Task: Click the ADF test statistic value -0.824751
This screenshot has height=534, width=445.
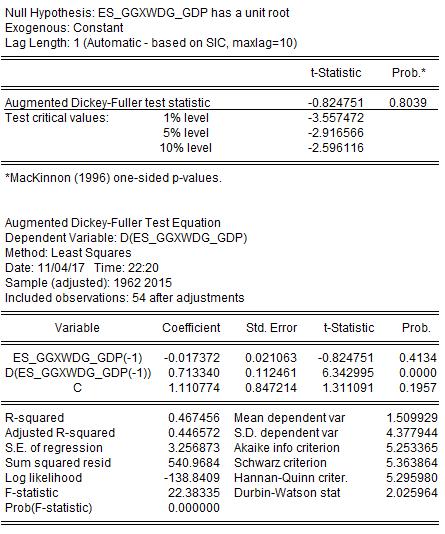Action: click(336, 103)
